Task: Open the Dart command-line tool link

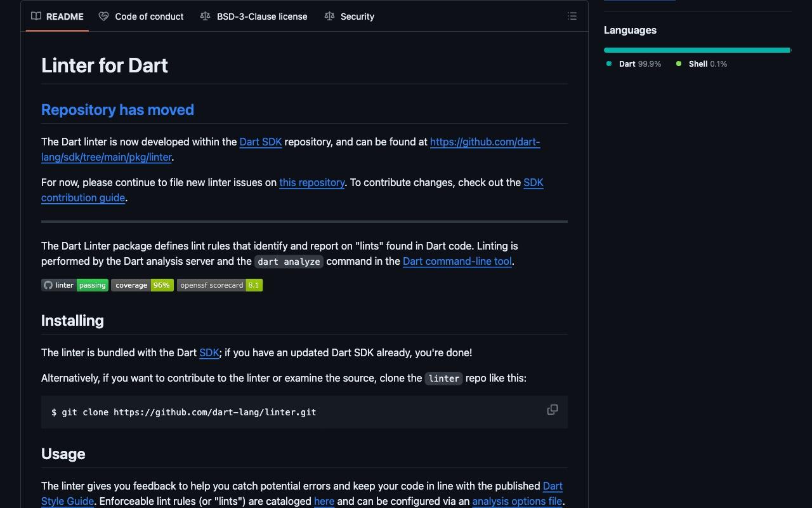Action: [x=457, y=261]
